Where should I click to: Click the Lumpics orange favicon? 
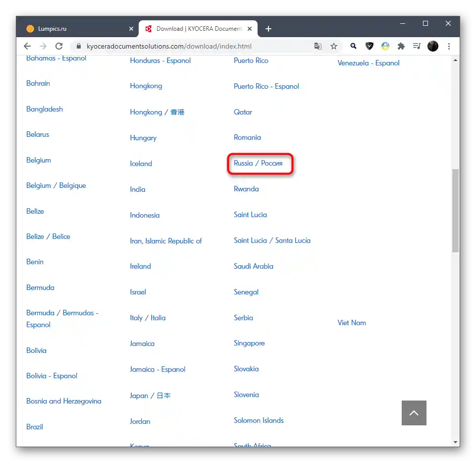(x=30, y=29)
